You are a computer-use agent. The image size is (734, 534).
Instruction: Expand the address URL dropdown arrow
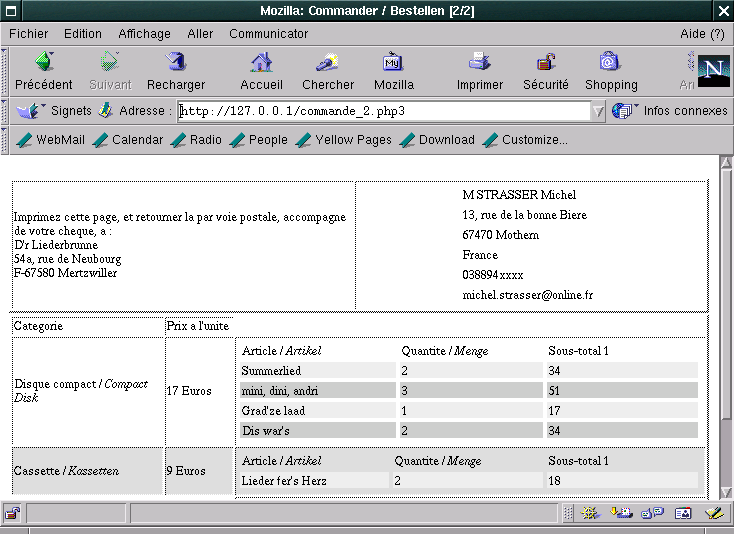(598, 111)
